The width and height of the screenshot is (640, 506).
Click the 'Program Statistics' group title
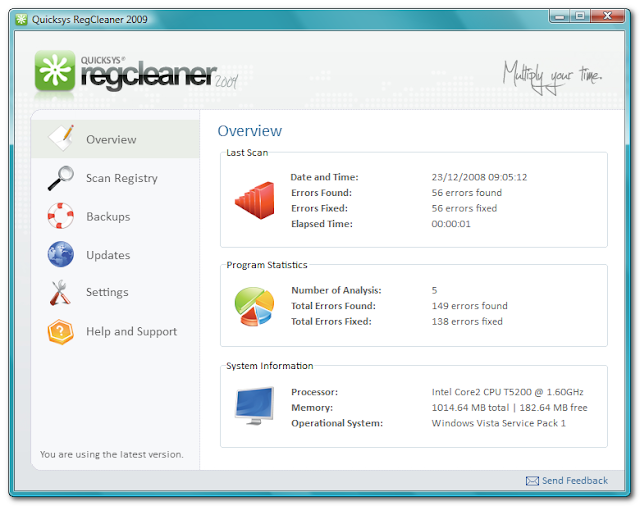[x=267, y=265]
